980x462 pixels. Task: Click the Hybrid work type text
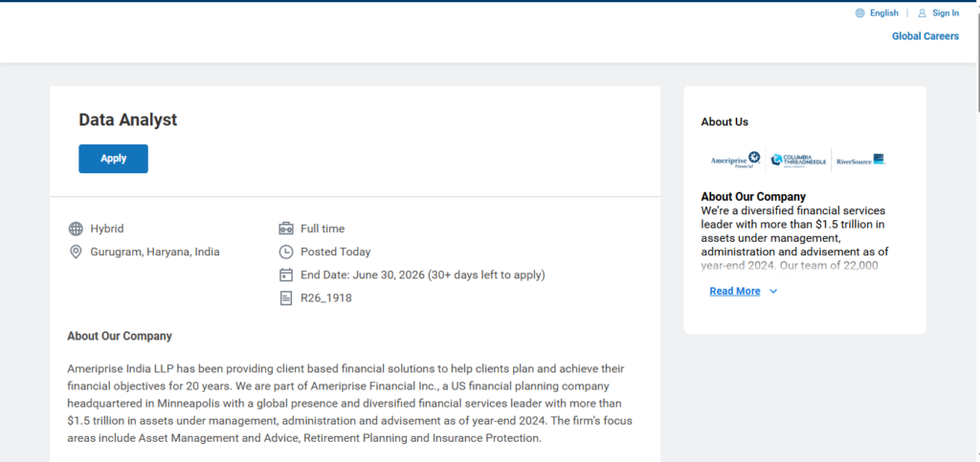107,230
